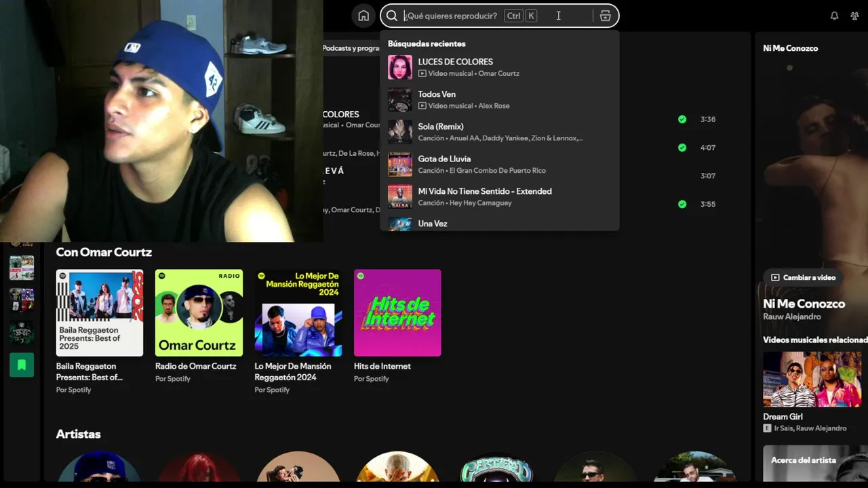This screenshot has width=868, height=488.
Task: Open Baila Reggaeton Presents: Best of 2025 playlist
Action: pos(100,332)
